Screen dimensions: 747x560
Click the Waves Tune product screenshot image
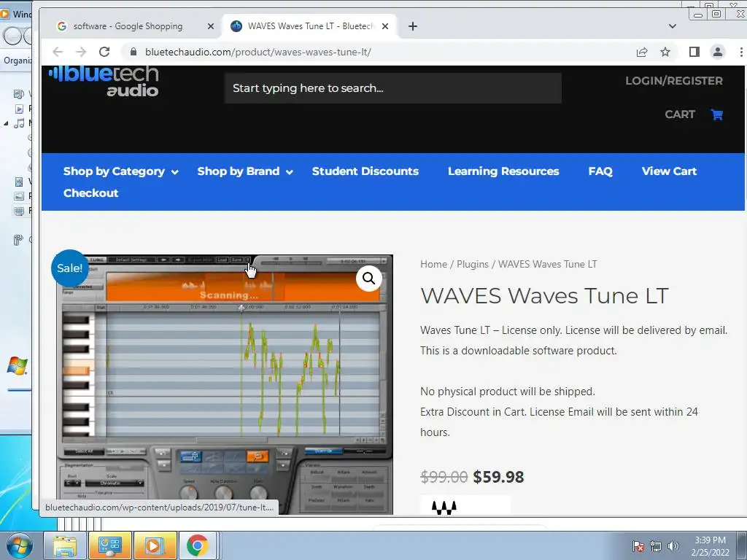tap(225, 384)
